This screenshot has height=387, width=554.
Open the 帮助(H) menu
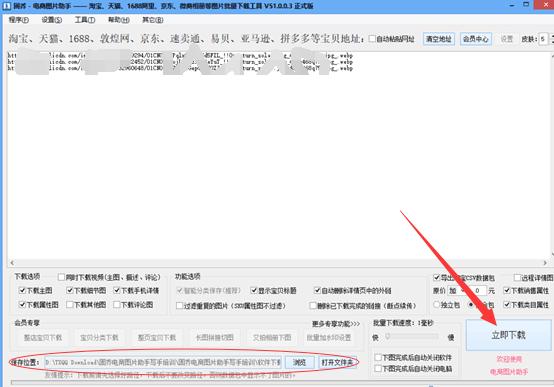119,20
